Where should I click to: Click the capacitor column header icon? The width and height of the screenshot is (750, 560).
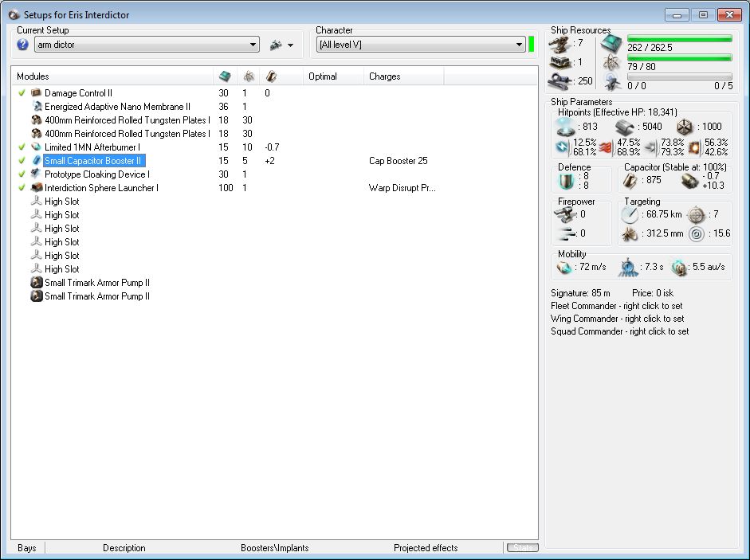[272, 76]
